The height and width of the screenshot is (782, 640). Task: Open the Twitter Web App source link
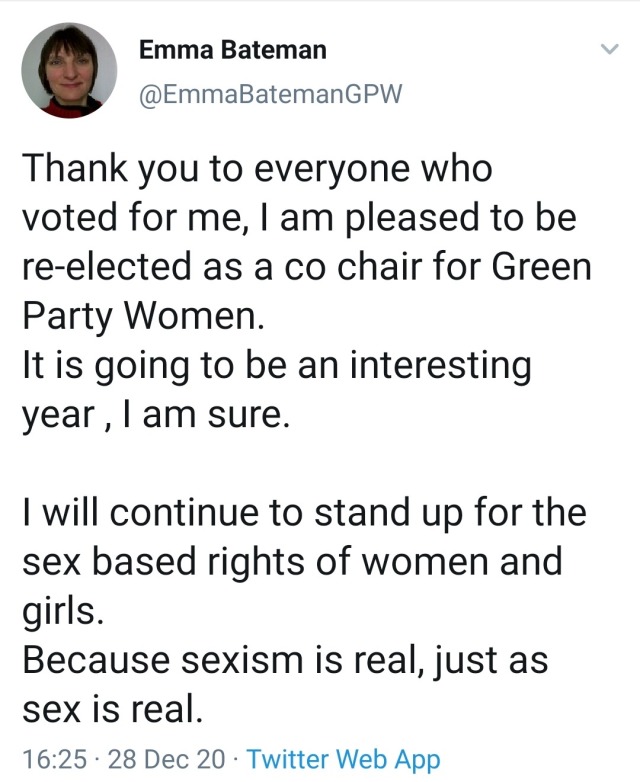pyautogui.click(x=343, y=759)
